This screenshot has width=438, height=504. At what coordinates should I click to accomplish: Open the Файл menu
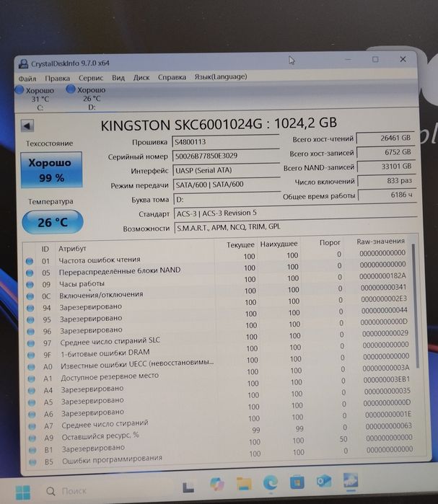pyautogui.click(x=27, y=79)
